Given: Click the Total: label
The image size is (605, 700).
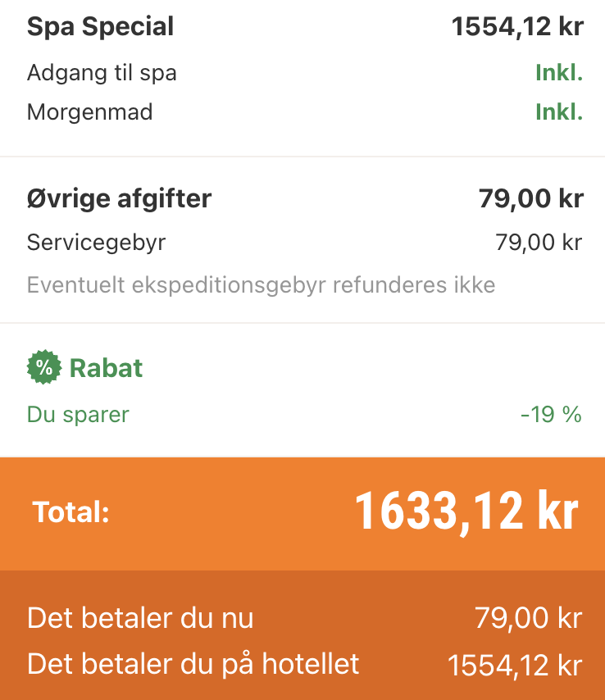Looking at the screenshot, I should pos(71,513).
